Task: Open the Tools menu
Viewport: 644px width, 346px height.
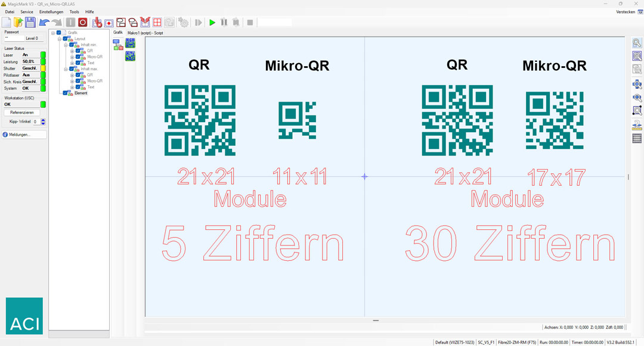Action: pos(75,12)
